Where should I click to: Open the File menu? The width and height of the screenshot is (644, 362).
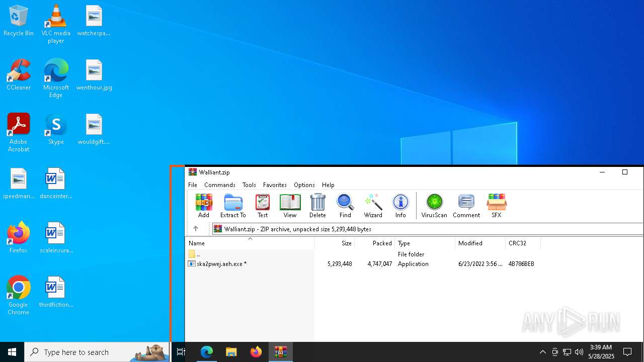(x=193, y=185)
